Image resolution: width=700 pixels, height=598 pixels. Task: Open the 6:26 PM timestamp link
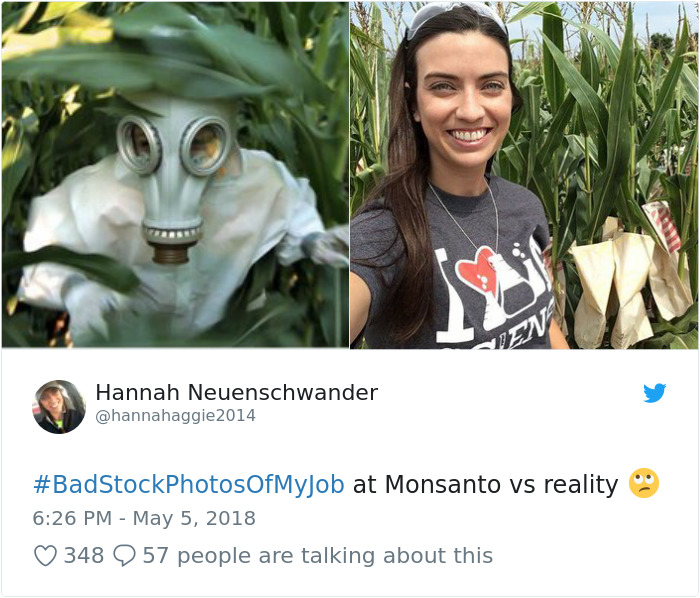coord(72,519)
